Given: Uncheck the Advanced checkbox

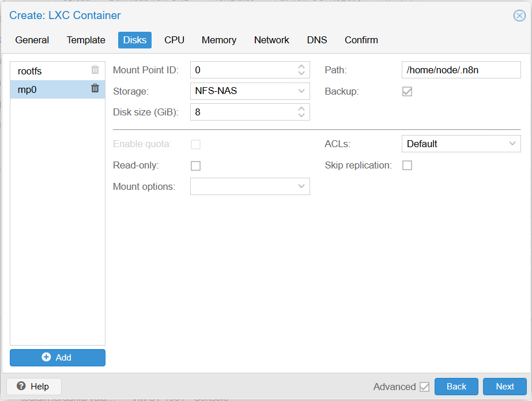Looking at the screenshot, I should pyautogui.click(x=425, y=387).
